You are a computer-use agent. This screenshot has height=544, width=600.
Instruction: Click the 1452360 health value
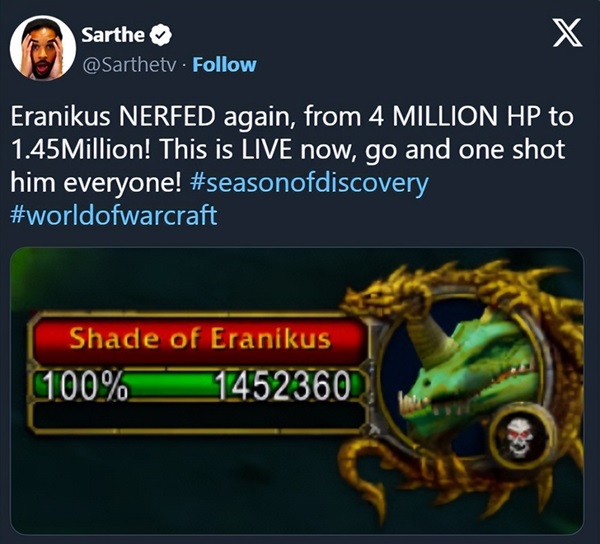(x=283, y=386)
